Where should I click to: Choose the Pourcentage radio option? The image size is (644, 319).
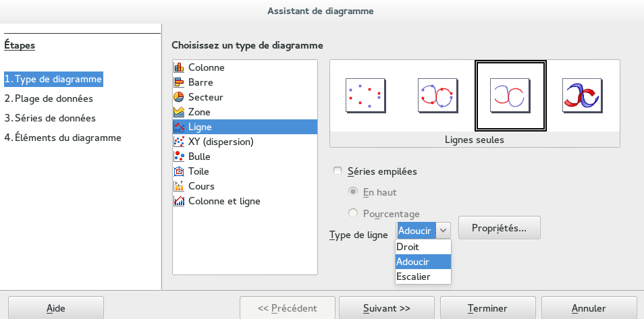(x=353, y=214)
